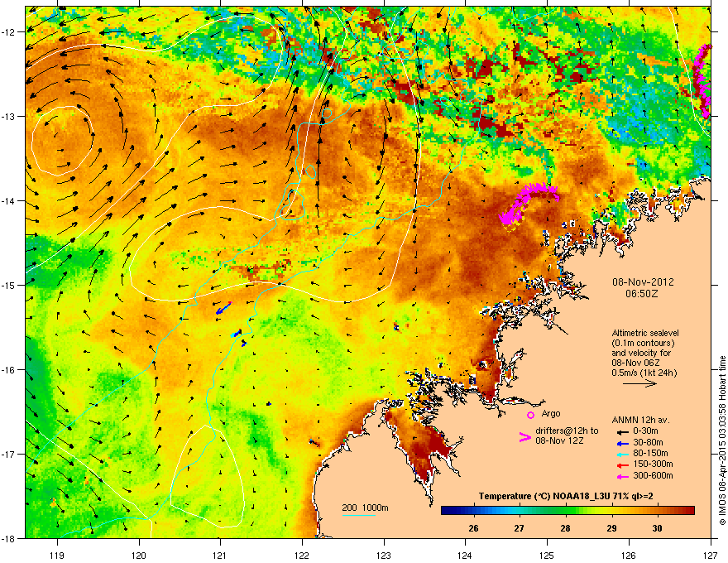Screen dimensions: 728x563
Task: Click the latitude axis label -14
Action: (x=8, y=201)
